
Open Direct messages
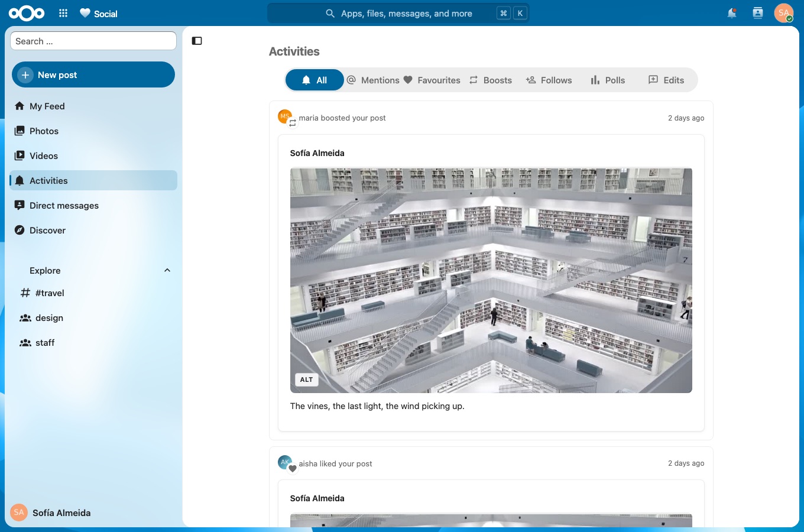93,206
